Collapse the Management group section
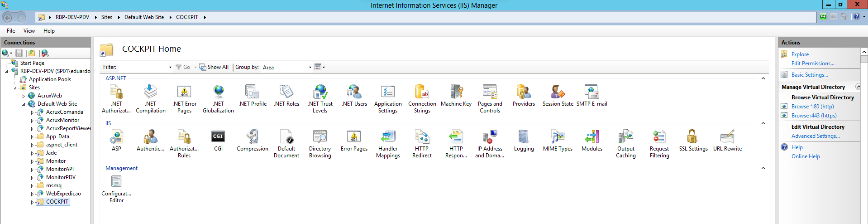The image size is (868, 224). (763, 168)
